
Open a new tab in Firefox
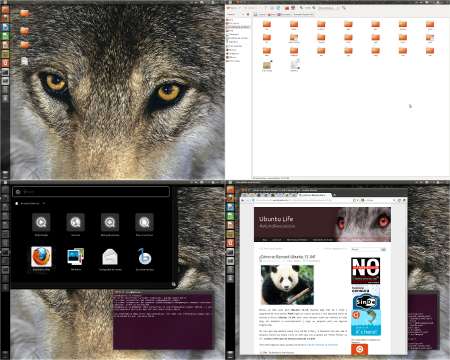[x=334, y=195]
